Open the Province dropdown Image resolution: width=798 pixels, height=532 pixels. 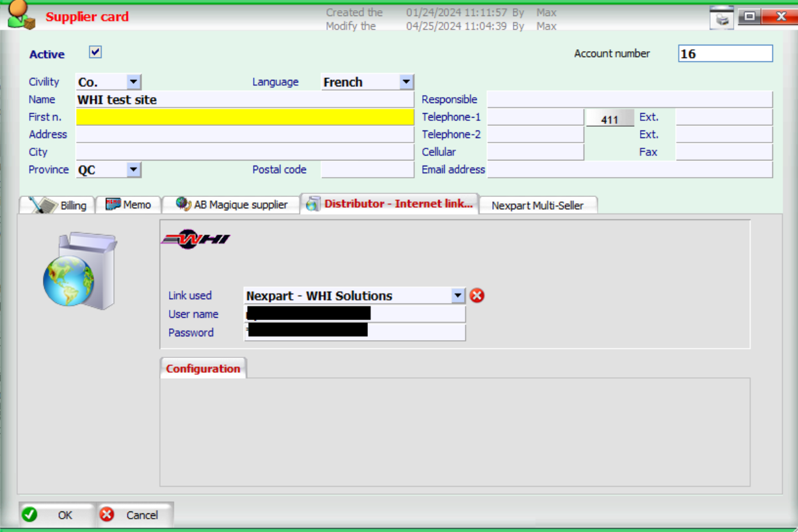click(x=133, y=169)
